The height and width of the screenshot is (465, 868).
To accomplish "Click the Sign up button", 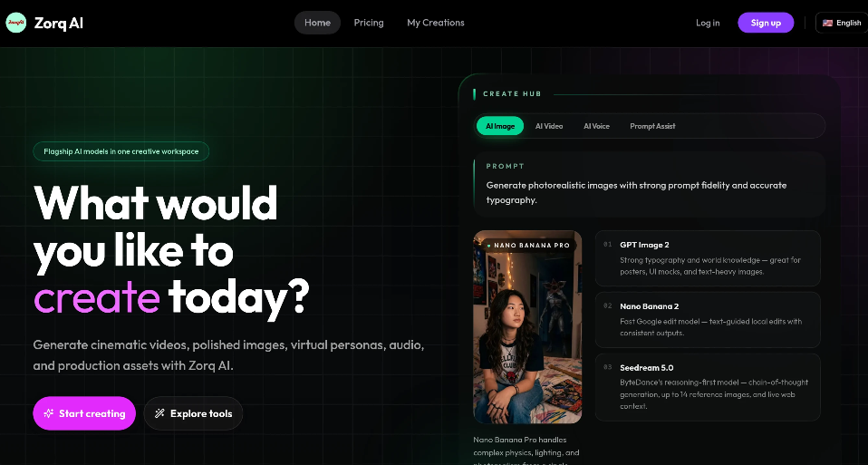I will coord(766,23).
